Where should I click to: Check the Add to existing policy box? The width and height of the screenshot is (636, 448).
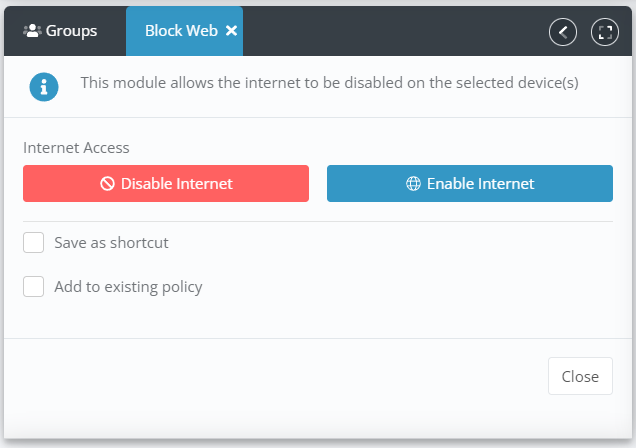(x=34, y=287)
